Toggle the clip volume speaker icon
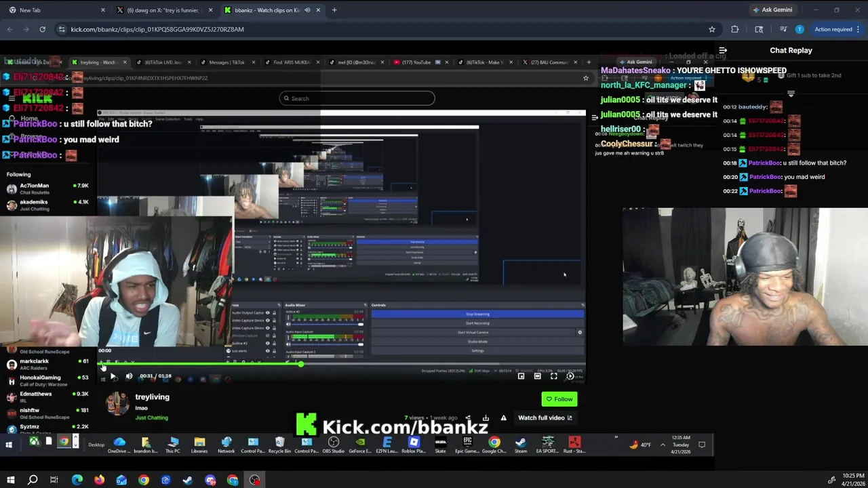 pos(129,376)
